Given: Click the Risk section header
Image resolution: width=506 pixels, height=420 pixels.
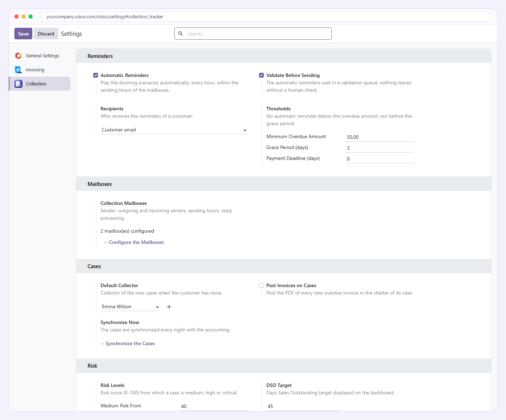Looking at the screenshot, I should pos(284,366).
